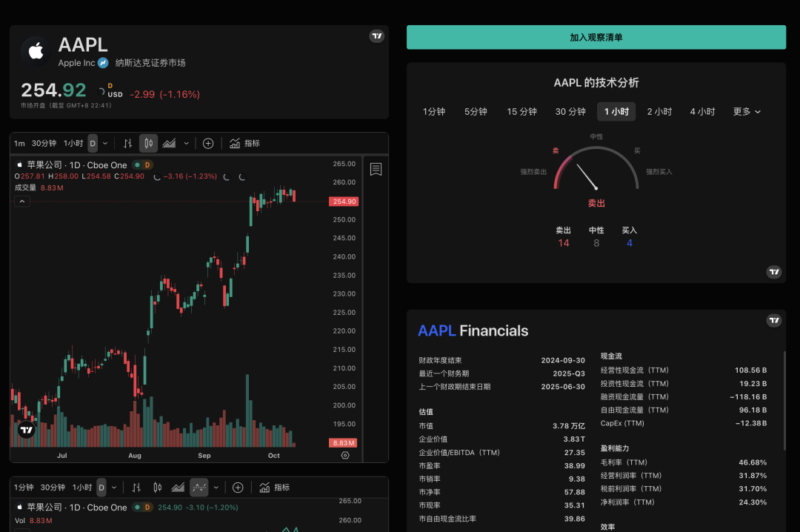The image size is (800, 532).
Task: Switch to the 15 分钟 tab
Action: (x=521, y=111)
